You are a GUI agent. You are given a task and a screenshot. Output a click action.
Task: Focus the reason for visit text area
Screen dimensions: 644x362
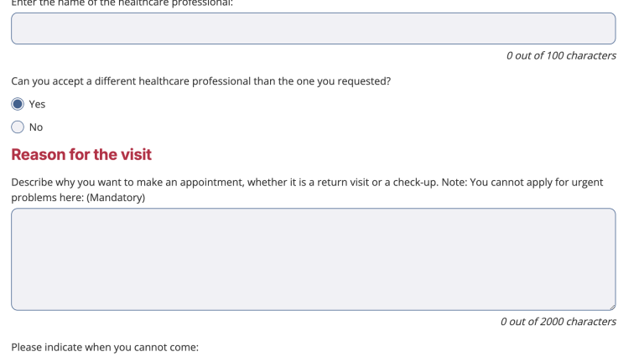[x=314, y=259]
